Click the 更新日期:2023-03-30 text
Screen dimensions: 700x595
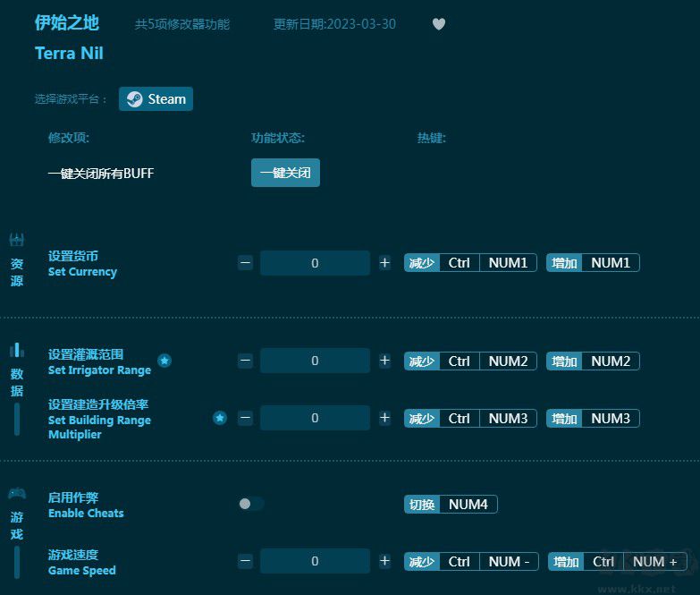(334, 24)
